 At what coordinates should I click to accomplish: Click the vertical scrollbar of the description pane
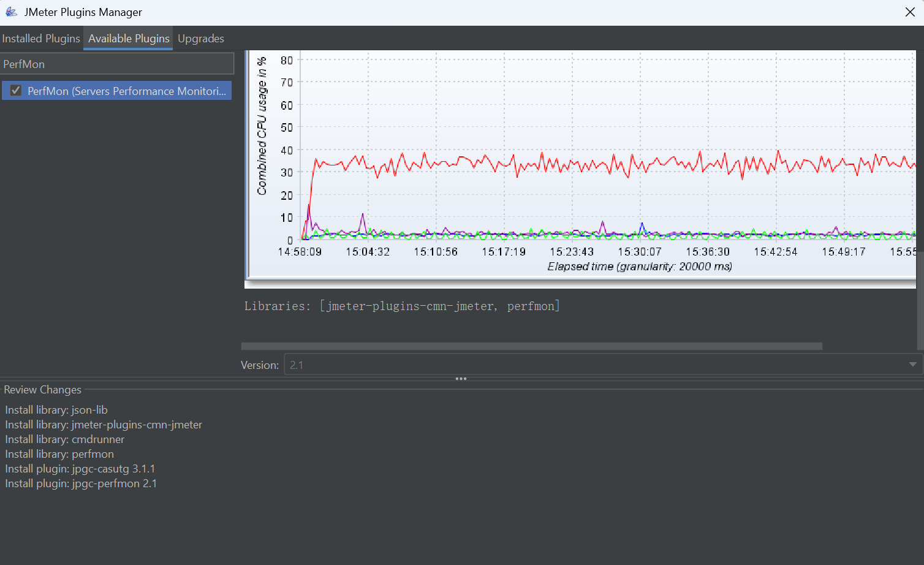(920, 300)
